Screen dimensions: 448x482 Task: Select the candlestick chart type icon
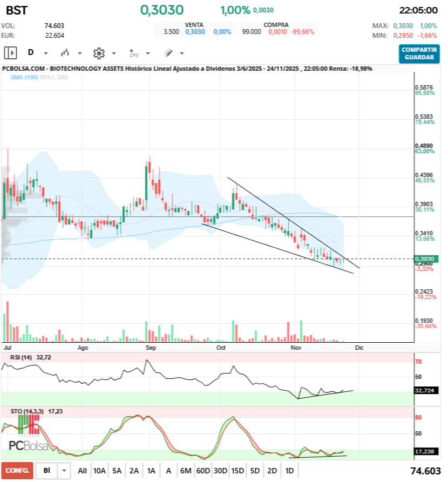(65, 53)
